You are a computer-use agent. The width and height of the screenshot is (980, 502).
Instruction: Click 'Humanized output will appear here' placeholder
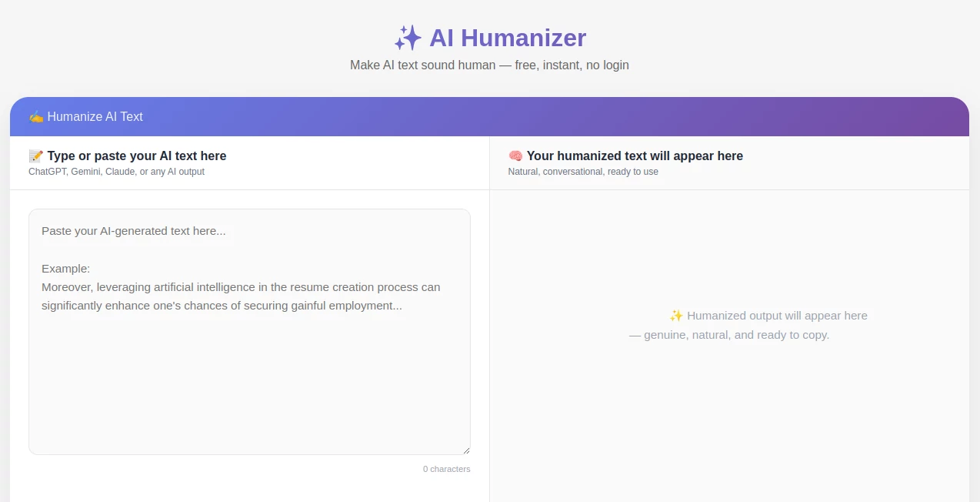[x=777, y=316]
